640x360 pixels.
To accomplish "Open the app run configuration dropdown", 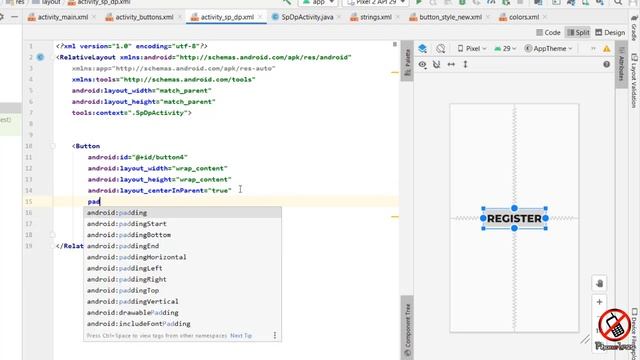I will [318, 2].
